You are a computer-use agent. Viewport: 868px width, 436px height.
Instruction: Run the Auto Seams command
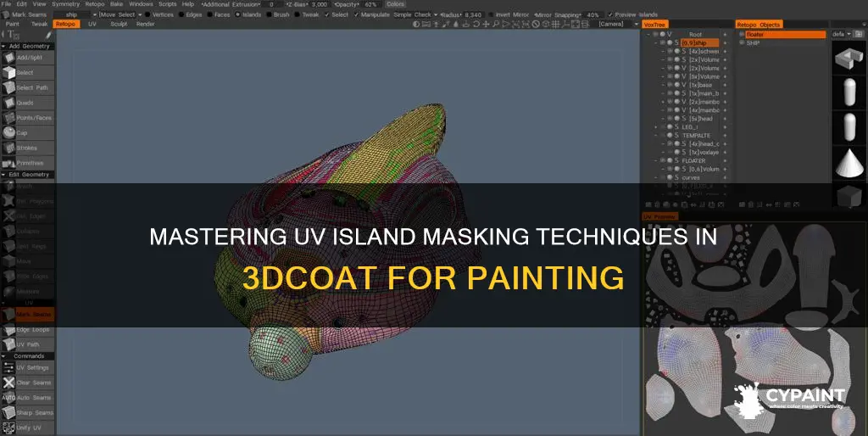point(28,397)
